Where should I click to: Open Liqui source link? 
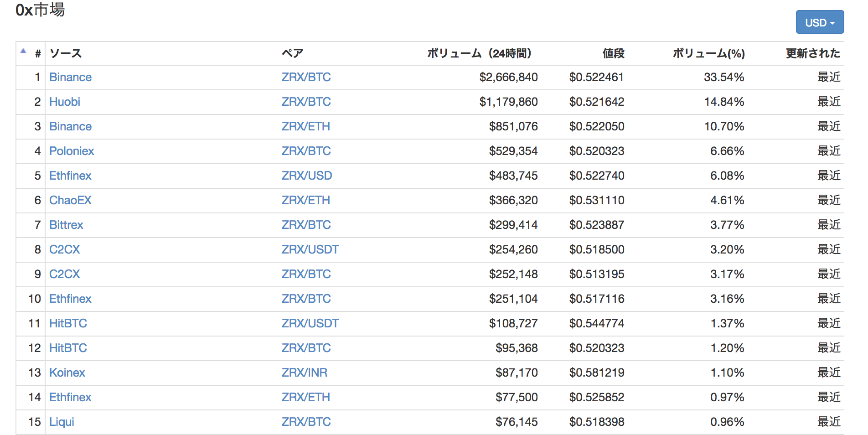point(62,422)
